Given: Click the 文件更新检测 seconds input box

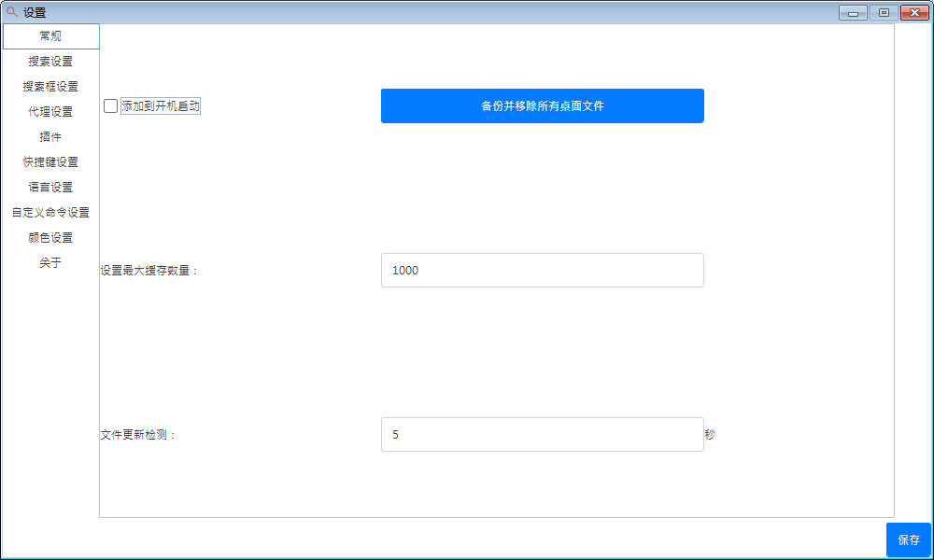Looking at the screenshot, I should pos(542,435).
